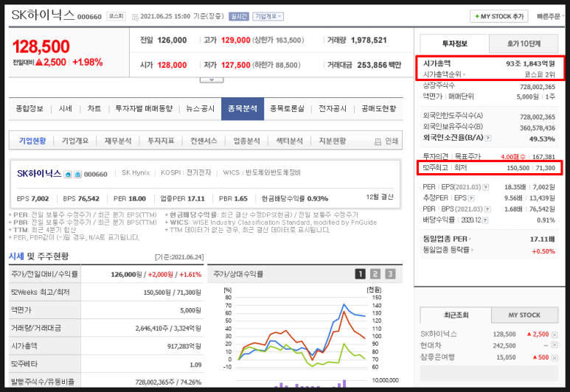
Task: Click the 시가총액 value 917,283억원 in table
Action: [x=184, y=346]
